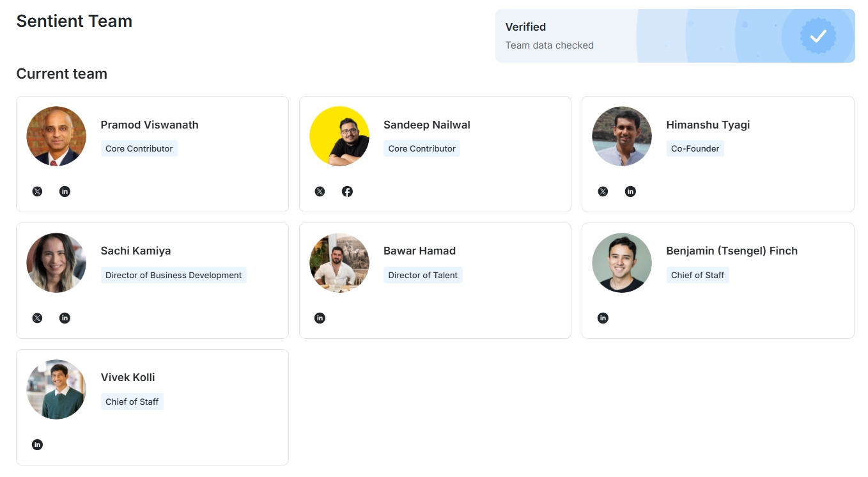Open Sandeep Nailwal's Facebook icon
Viewport: 868px width, 477px height.
(347, 191)
